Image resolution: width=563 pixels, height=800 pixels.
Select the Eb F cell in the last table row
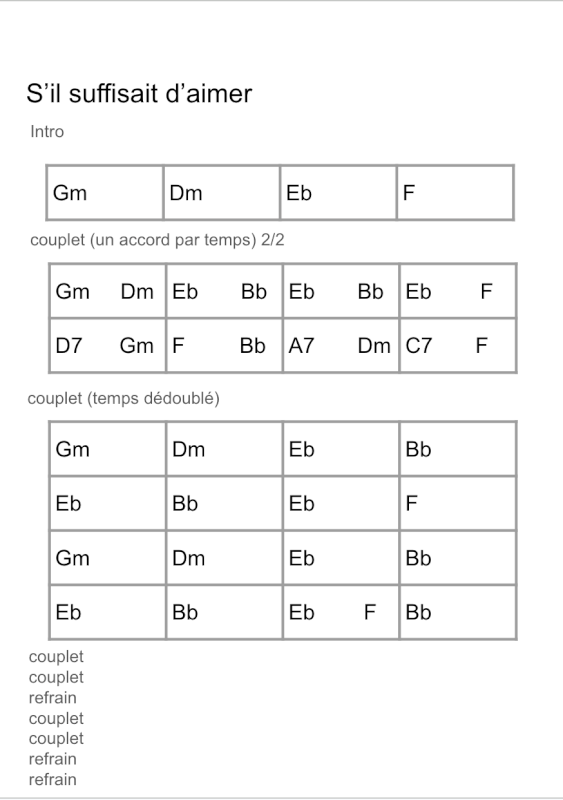(x=341, y=612)
